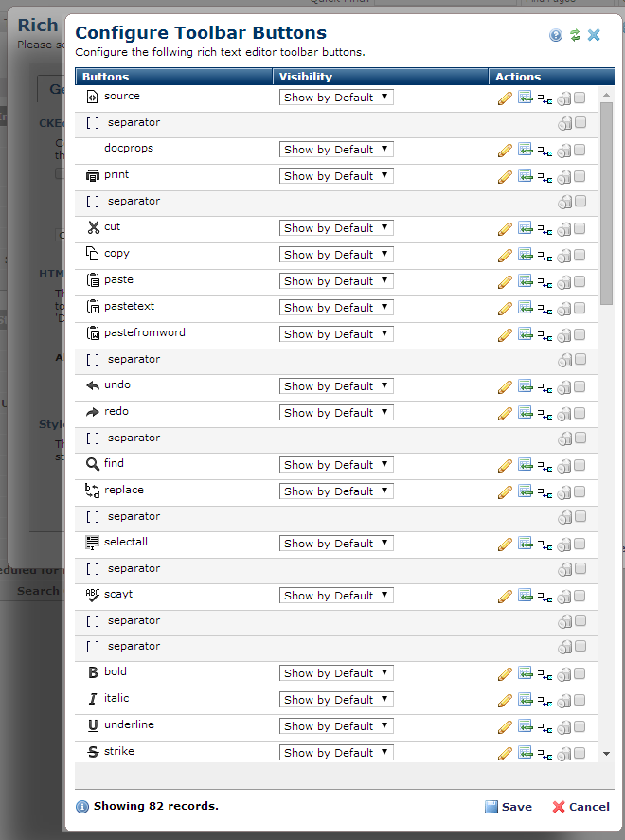Image resolution: width=625 pixels, height=840 pixels.
Task: Open visibility dropdown for pastetext
Action: [x=336, y=308]
